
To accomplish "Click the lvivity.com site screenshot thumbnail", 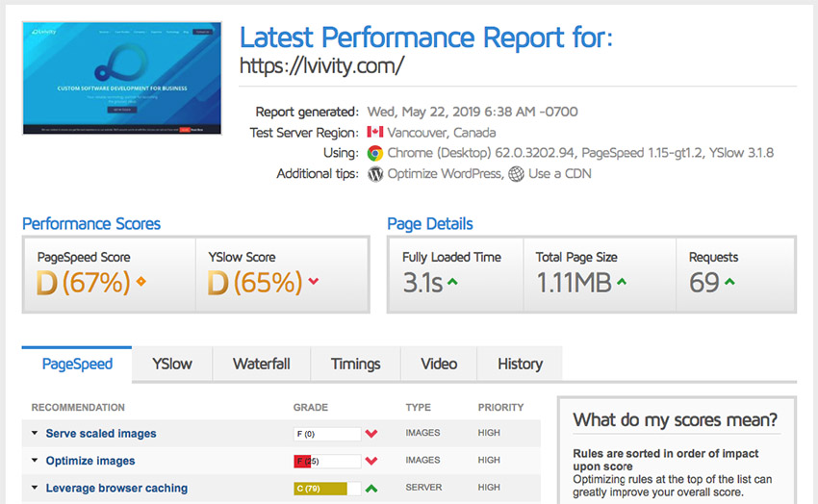I will click(x=121, y=78).
